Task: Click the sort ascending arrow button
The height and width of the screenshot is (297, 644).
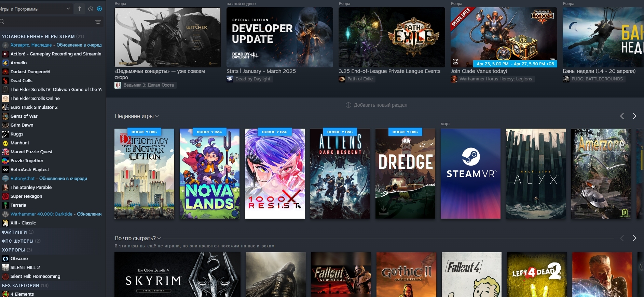Action: 80,9
